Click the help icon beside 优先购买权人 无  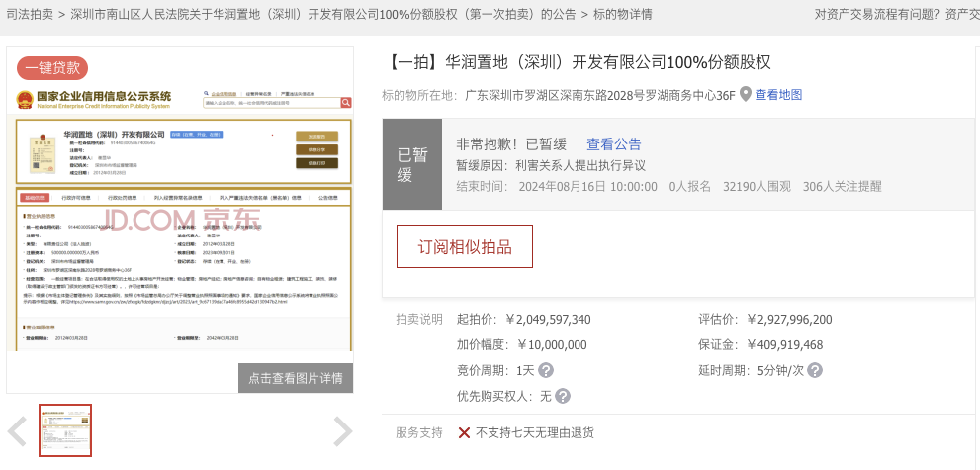point(563,396)
